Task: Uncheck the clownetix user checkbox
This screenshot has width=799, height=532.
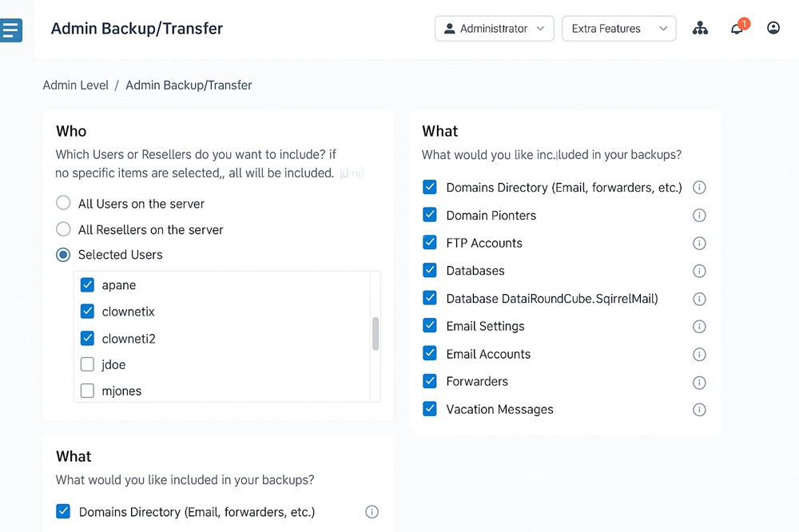Action: [88, 312]
